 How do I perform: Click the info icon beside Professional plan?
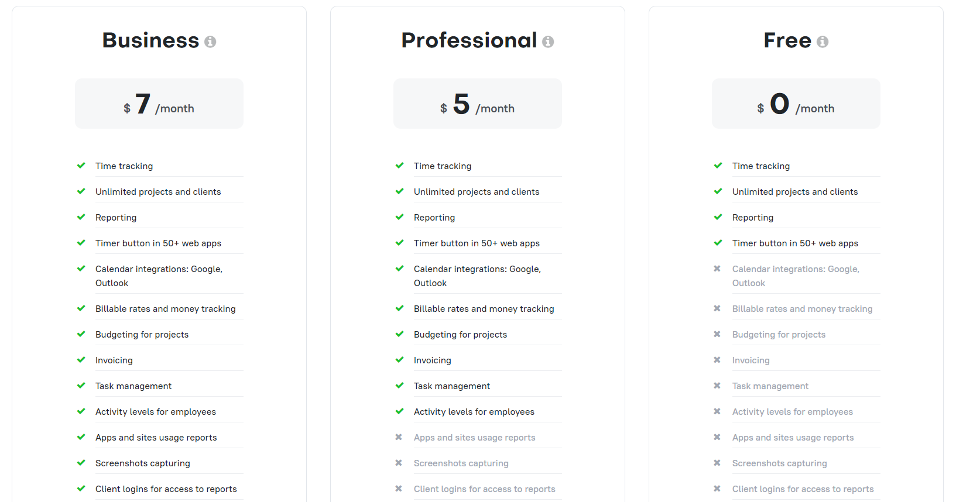point(549,42)
